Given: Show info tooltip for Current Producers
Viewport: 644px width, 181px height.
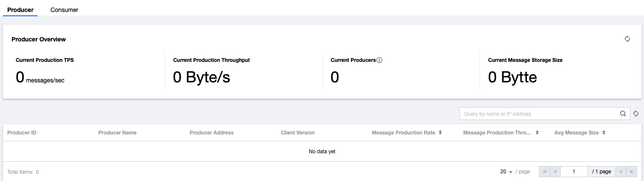Looking at the screenshot, I should [379, 60].
